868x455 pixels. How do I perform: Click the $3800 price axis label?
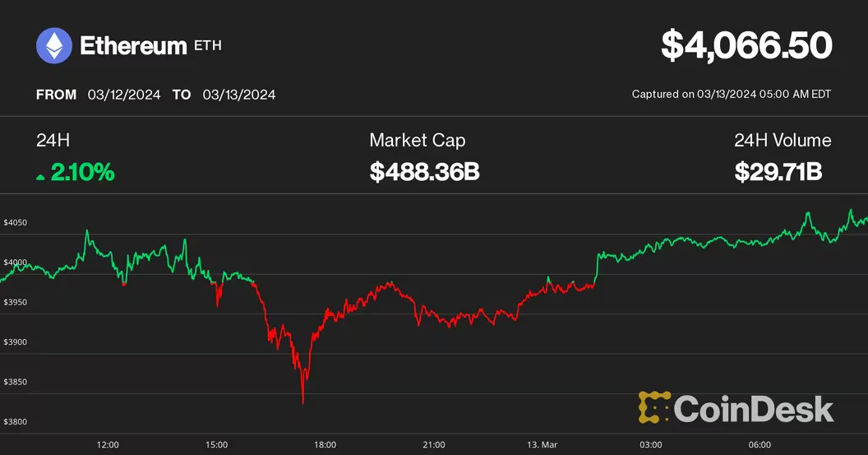tap(16, 423)
